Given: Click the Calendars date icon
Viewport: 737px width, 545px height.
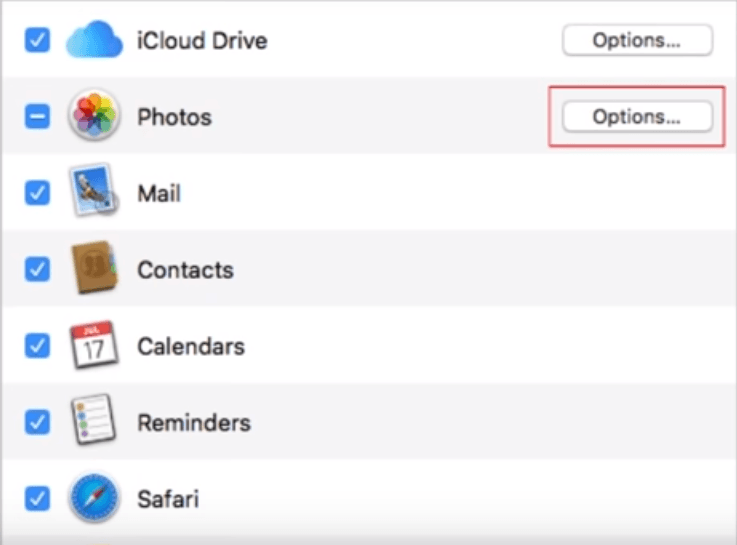Looking at the screenshot, I should [x=94, y=346].
